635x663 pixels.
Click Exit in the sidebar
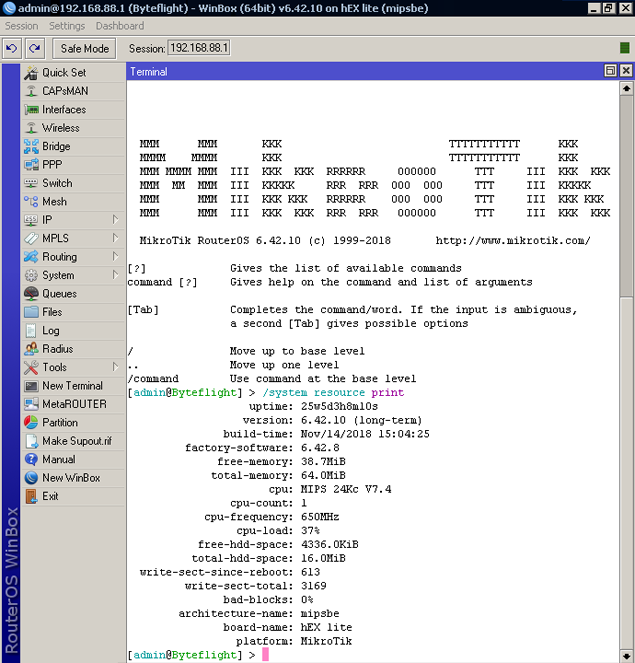tap(73, 496)
